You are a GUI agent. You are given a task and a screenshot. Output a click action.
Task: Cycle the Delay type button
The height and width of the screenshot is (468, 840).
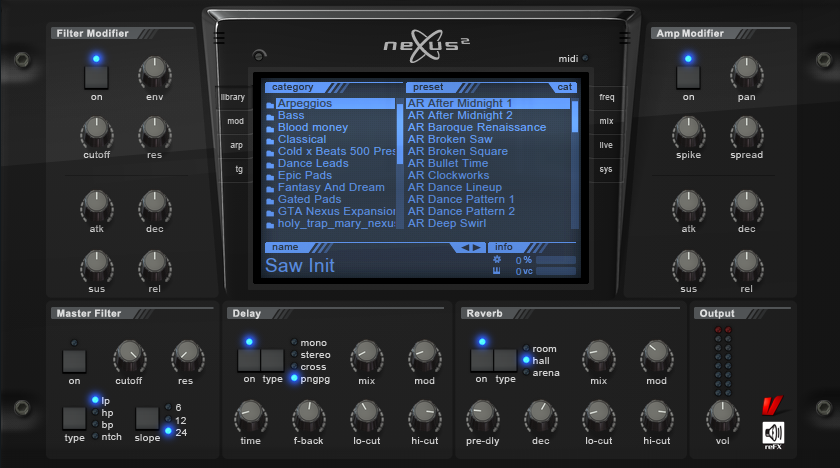pyautogui.click(x=272, y=360)
